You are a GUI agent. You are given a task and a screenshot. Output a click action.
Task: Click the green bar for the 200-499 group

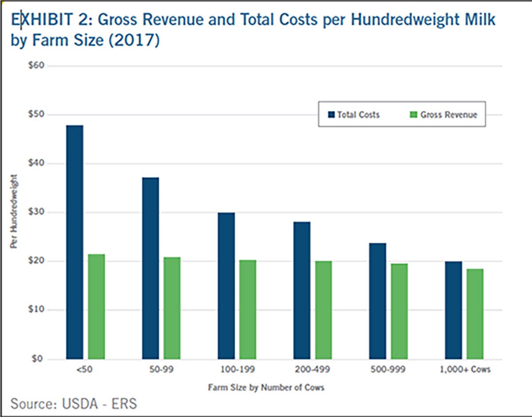(323, 311)
